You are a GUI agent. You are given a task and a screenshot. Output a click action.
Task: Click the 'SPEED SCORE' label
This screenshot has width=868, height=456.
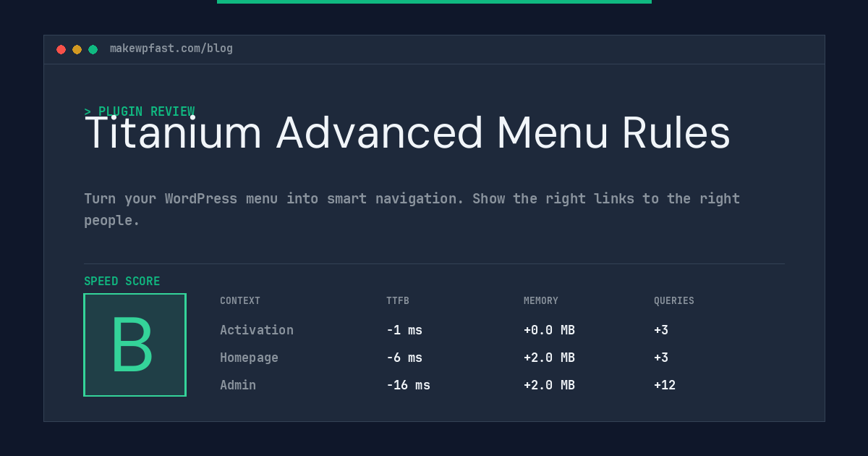coord(122,282)
